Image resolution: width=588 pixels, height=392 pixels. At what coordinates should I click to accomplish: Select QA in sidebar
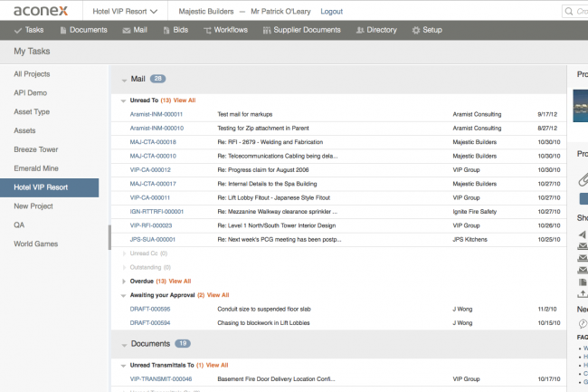(19, 225)
